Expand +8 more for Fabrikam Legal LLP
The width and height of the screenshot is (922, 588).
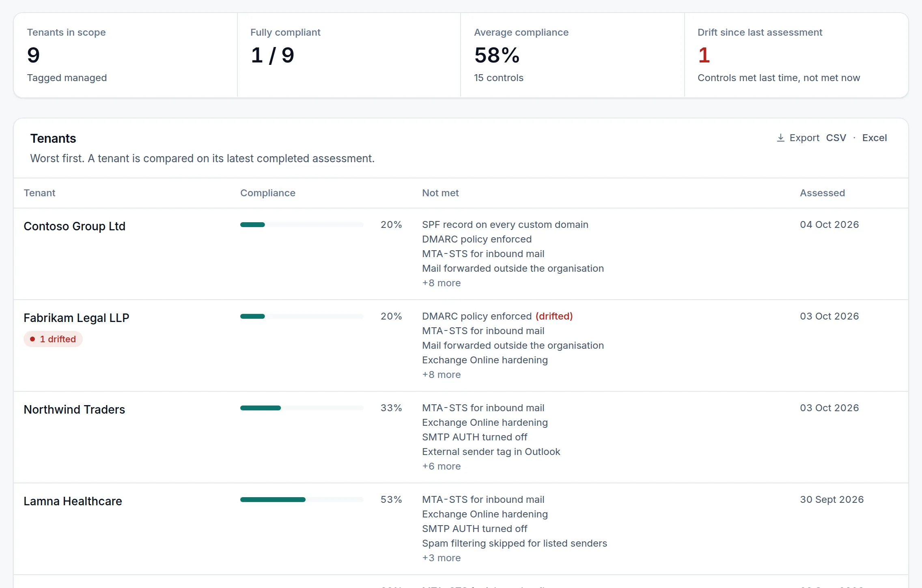click(x=441, y=375)
